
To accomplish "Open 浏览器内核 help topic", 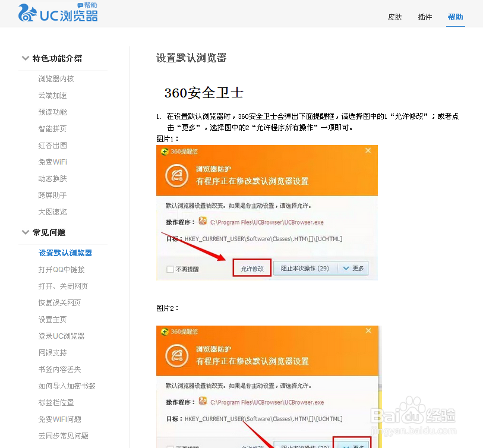I will click(56, 79).
